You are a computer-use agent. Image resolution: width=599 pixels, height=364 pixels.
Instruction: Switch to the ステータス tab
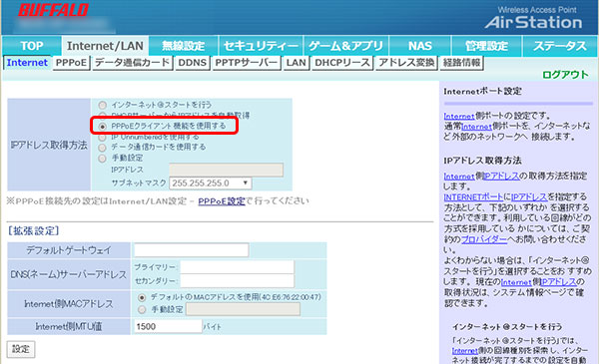pos(560,46)
